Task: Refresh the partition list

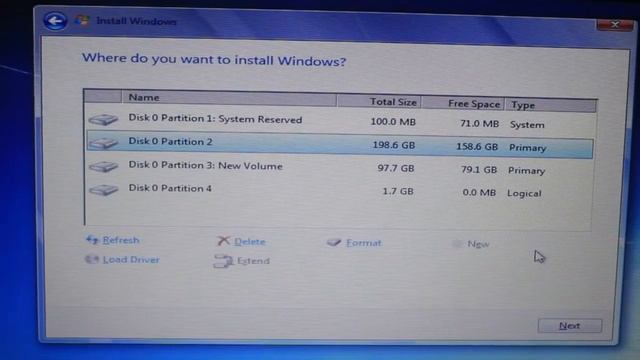Action: [x=121, y=240]
